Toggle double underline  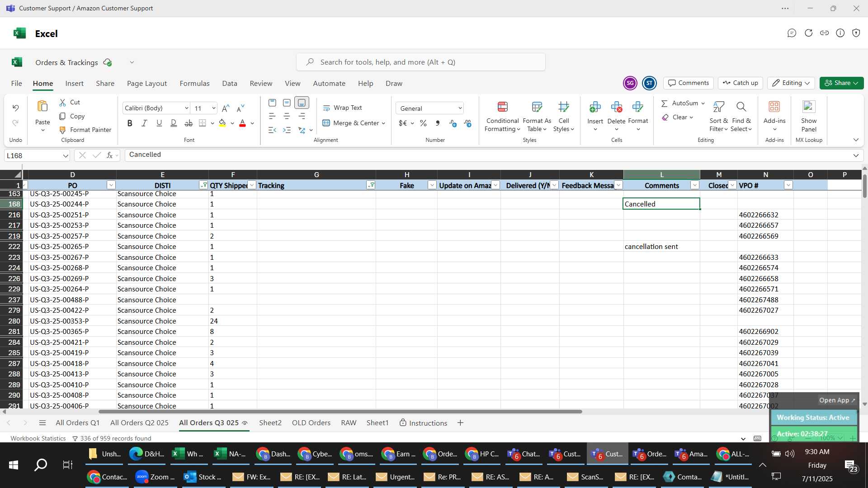coord(174,123)
